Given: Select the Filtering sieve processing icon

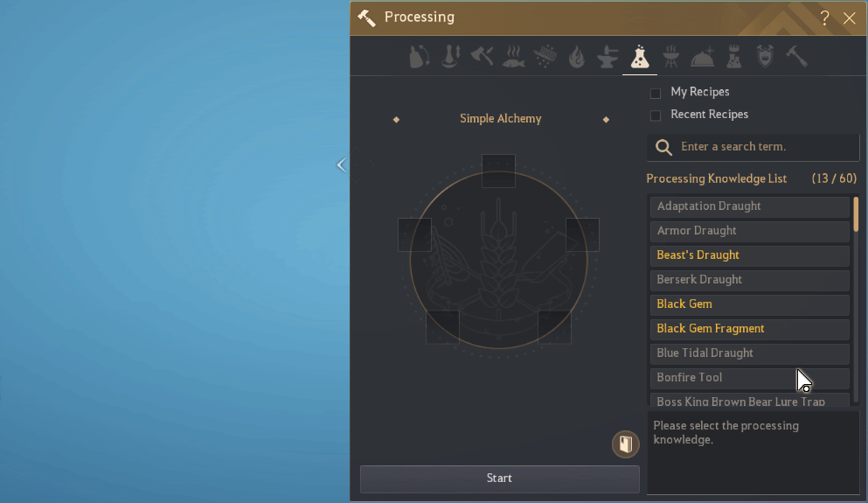Looking at the screenshot, I should [545, 58].
